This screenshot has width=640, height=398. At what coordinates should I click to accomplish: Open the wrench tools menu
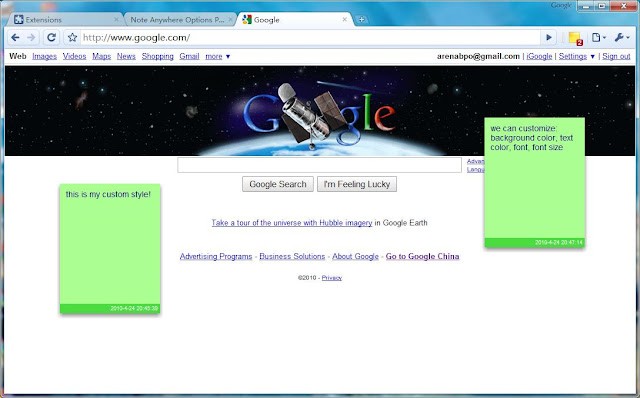[x=622, y=38]
